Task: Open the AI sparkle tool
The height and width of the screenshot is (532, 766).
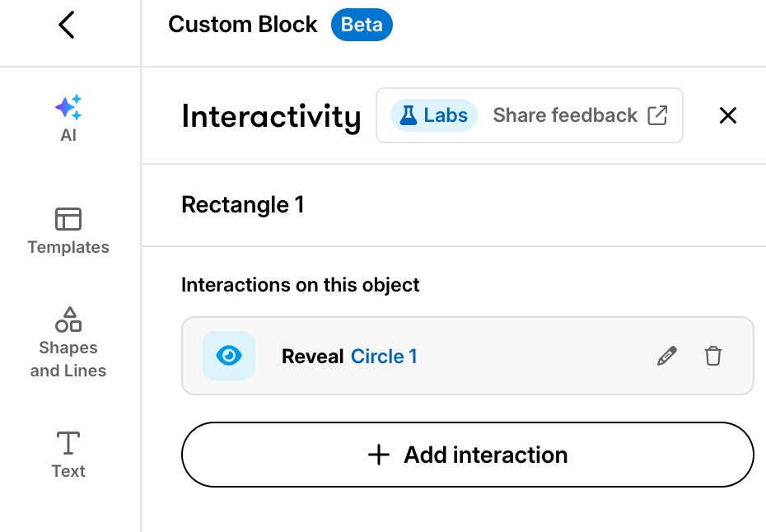Action: coord(68,108)
